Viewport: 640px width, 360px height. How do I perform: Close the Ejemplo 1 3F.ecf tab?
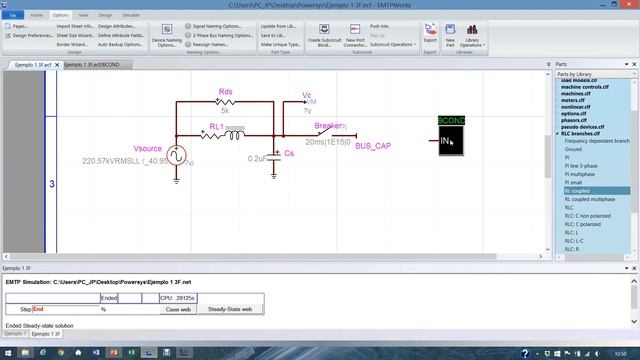[57, 65]
